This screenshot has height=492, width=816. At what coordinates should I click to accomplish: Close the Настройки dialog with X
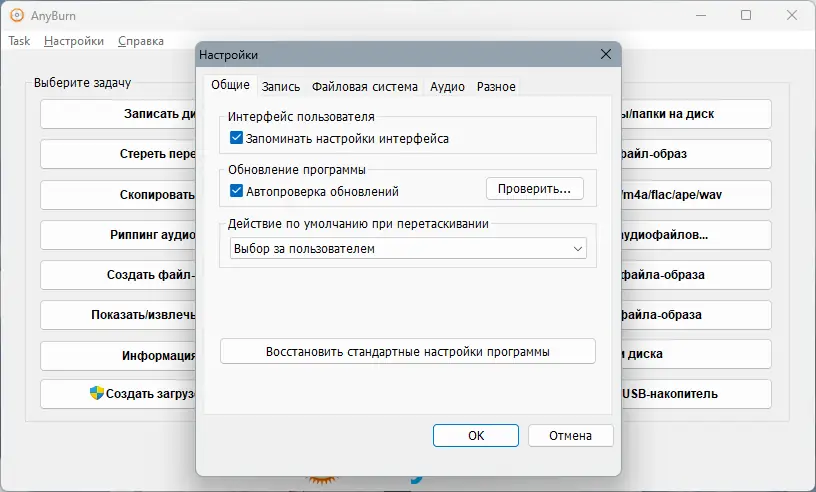(605, 54)
